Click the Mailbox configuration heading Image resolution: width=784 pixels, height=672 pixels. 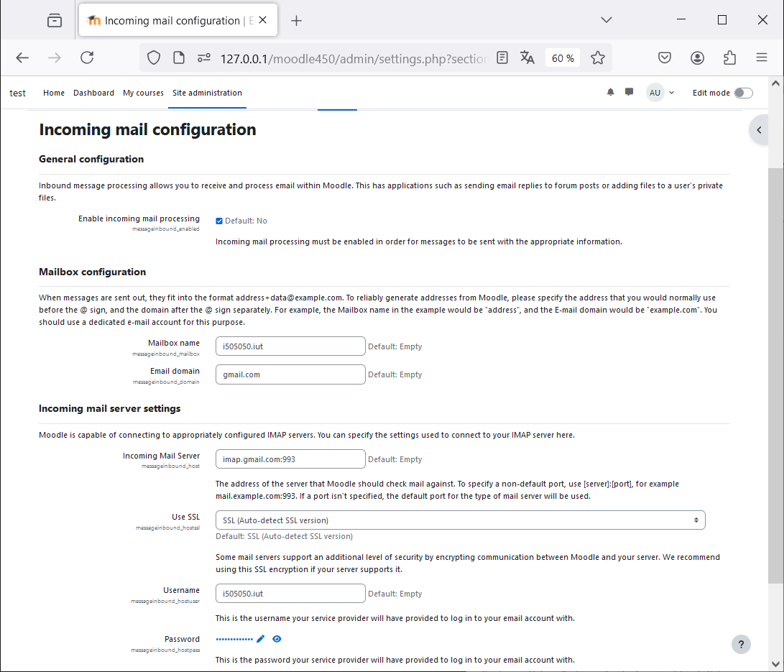click(x=93, y=272)
